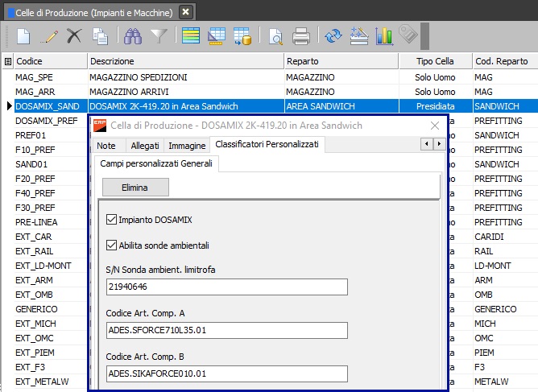Open the Immagine tab
Viewport: 538px width, 392px height.
tap(186, 145)
